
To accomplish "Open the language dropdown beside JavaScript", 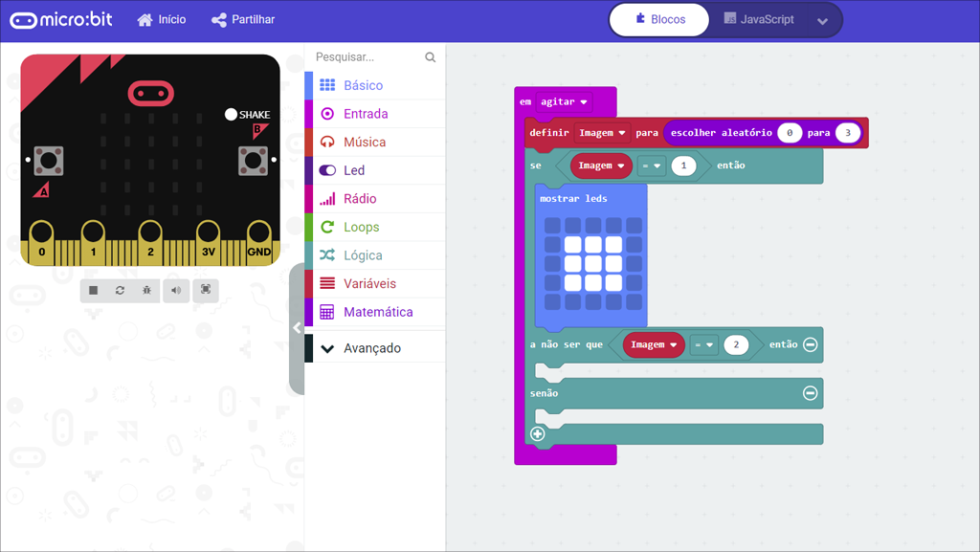I will (822, 21).
